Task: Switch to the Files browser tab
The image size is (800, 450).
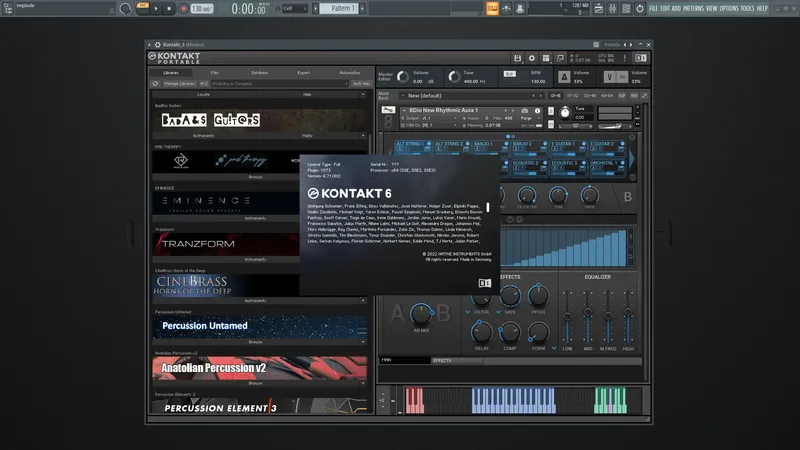Action: click(215, 72)
